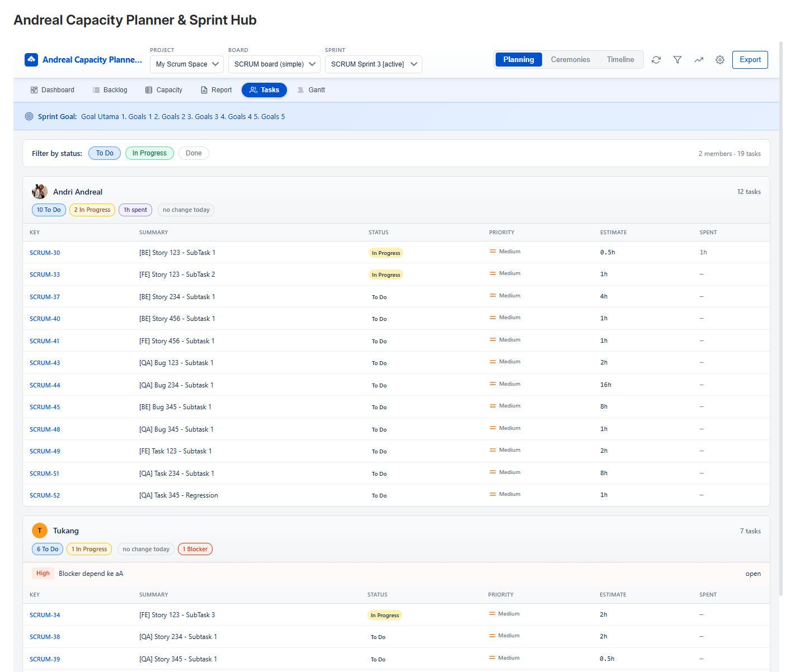Click the Capacity table icon
The image size is (786, 672).
(148, 89)
